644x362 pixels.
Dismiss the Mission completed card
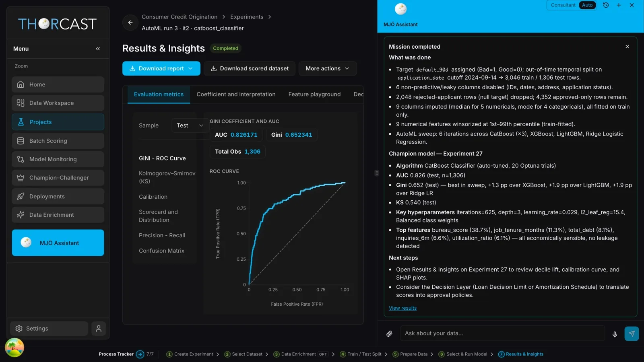pos(627,47)
